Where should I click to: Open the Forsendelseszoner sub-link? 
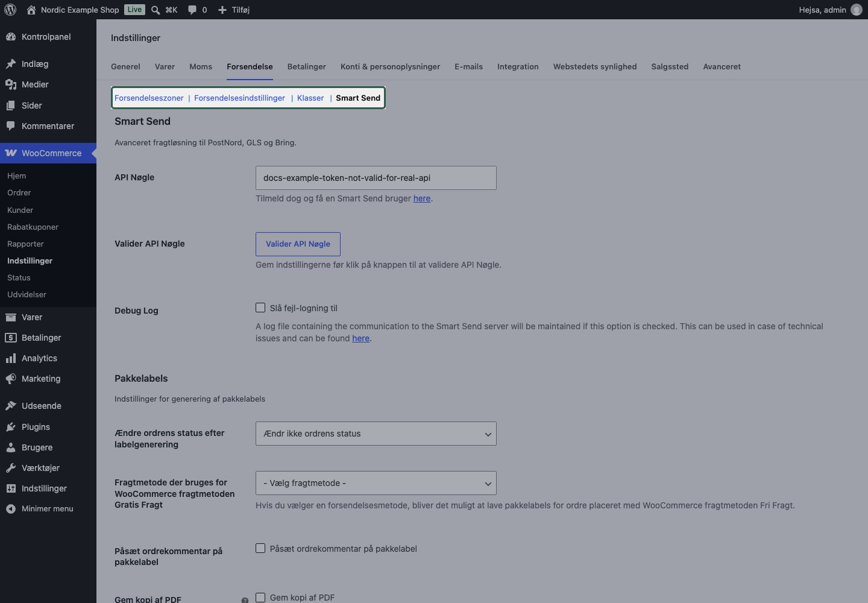tap(149, 98)
